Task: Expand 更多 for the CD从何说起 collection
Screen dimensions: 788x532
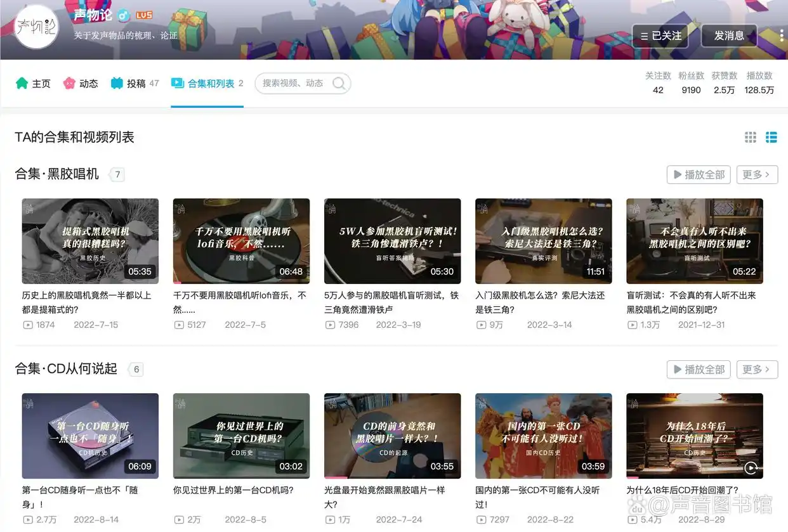Action: 757,370
